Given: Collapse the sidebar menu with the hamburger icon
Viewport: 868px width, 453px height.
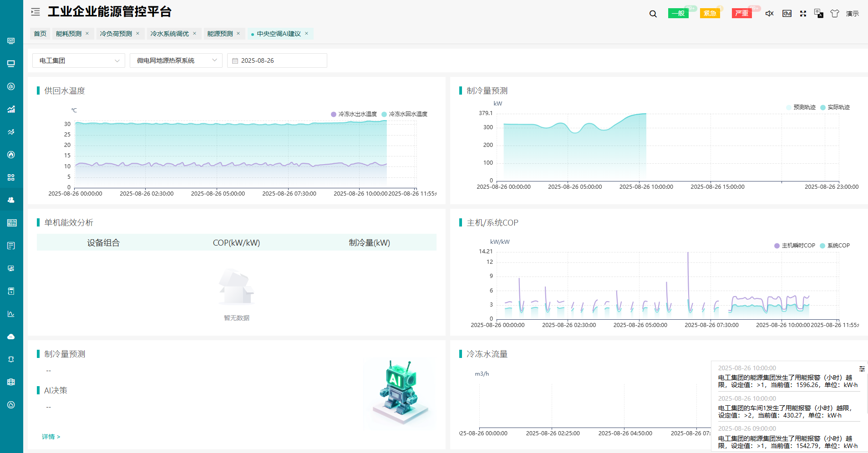Looking at the screenshot, I should [x=36, y=12].
